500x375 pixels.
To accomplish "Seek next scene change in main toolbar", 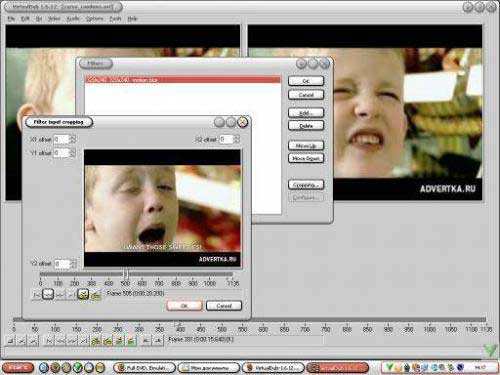I will pyautogui.click(x=131, y=340).
